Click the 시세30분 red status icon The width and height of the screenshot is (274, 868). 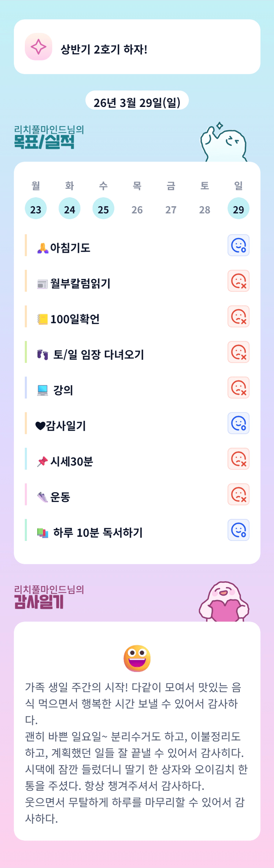[x=238, y=459]
